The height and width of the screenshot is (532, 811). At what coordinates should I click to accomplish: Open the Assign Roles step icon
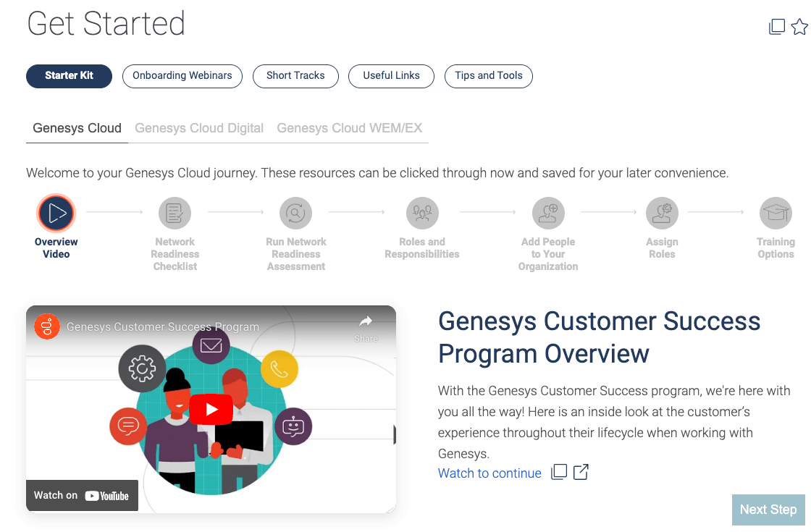point(662,213)
